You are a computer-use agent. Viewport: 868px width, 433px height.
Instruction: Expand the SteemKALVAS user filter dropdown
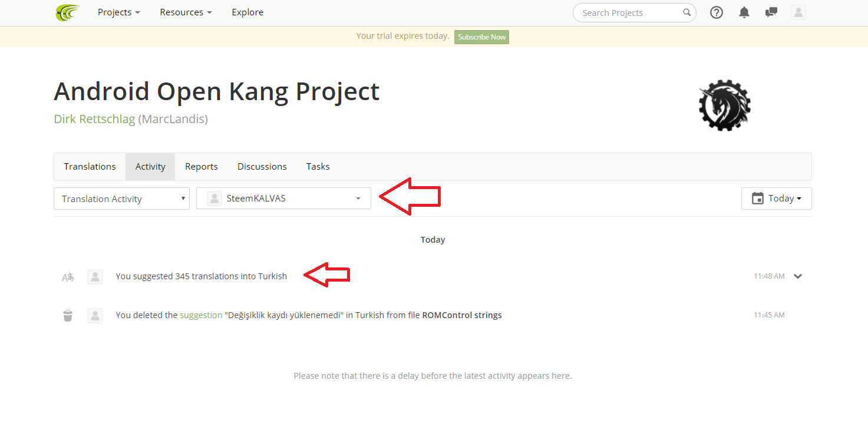point(283,199)
